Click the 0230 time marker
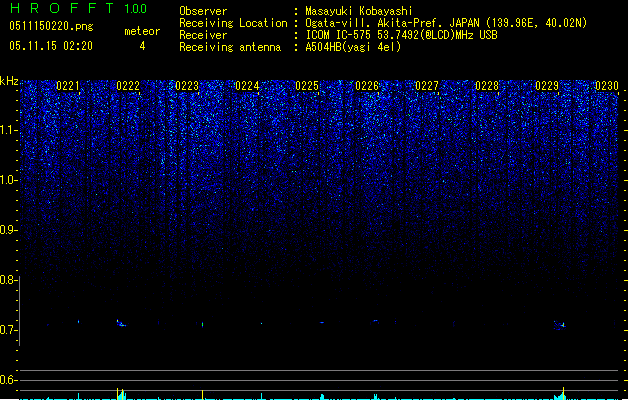629x400 pixels. coord(607,85)
